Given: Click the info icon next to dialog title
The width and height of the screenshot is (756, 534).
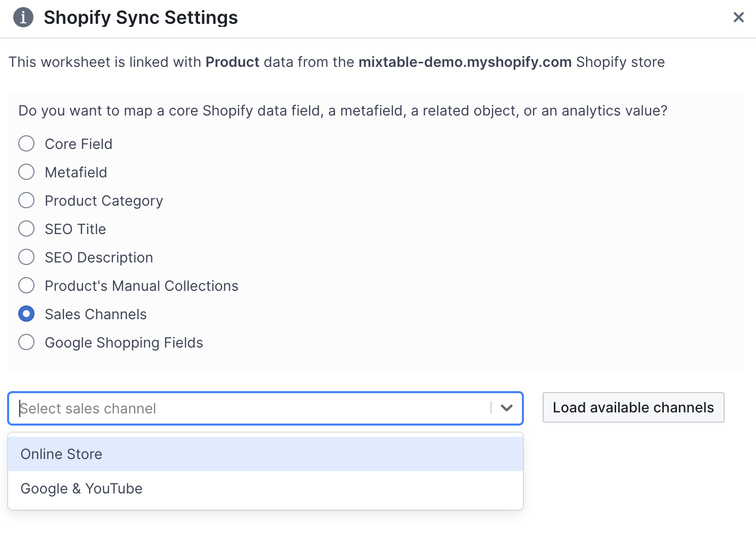Looking at the screenshot, I should point(23,17).
